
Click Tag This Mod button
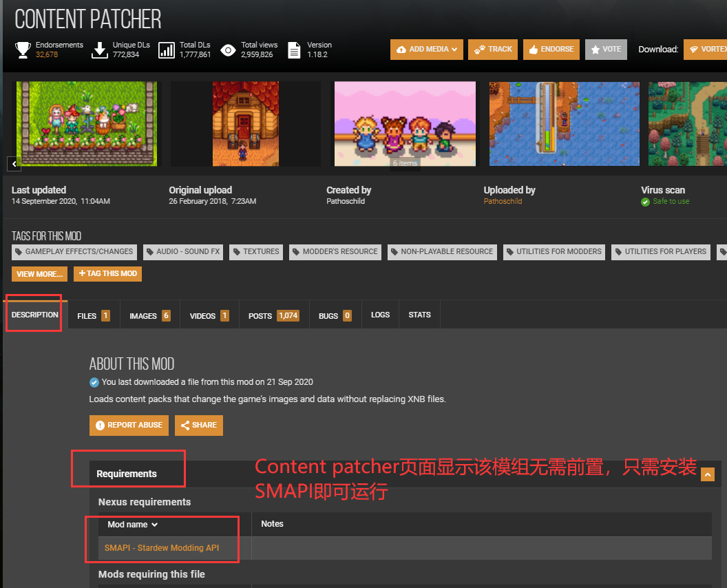click(107, 274)
